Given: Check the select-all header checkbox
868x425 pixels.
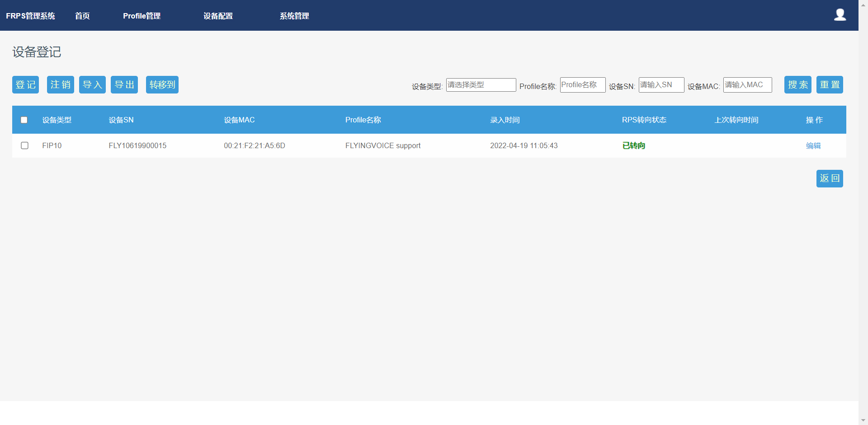Looking at the screenshot, I should pyautogui.click(x=24, y=120).
